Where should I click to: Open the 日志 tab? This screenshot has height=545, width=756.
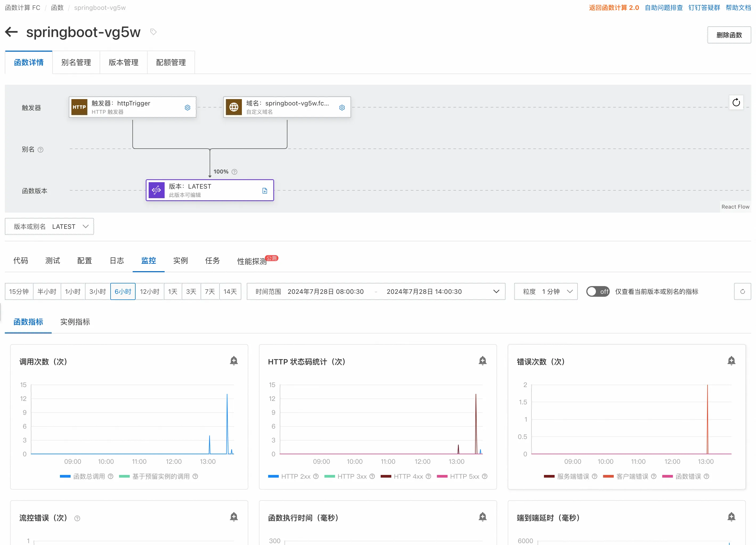click(x=117, y=261)
